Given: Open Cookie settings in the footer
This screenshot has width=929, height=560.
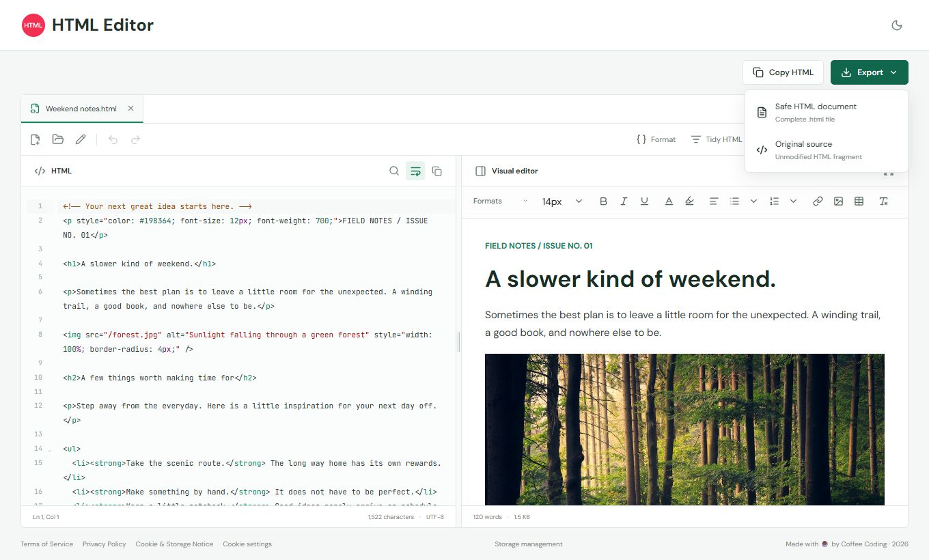Looking at the screenshot, I should point(247,544).
